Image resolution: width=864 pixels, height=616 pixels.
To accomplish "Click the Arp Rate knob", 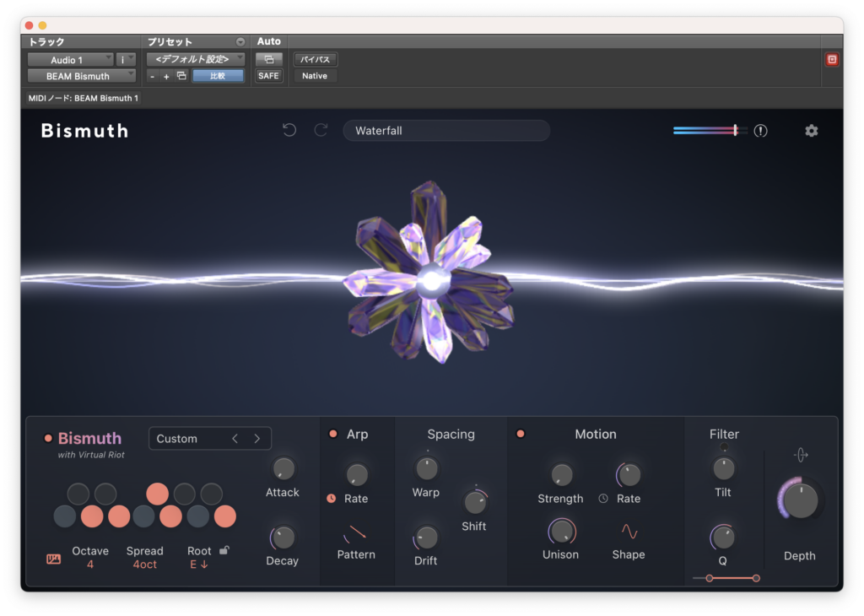I will (x=357, y=474).
